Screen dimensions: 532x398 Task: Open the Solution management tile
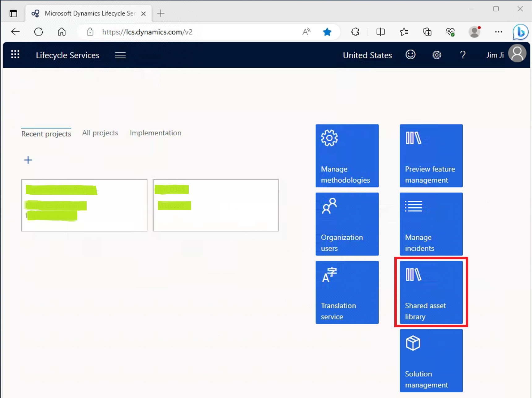click(431, 361)
